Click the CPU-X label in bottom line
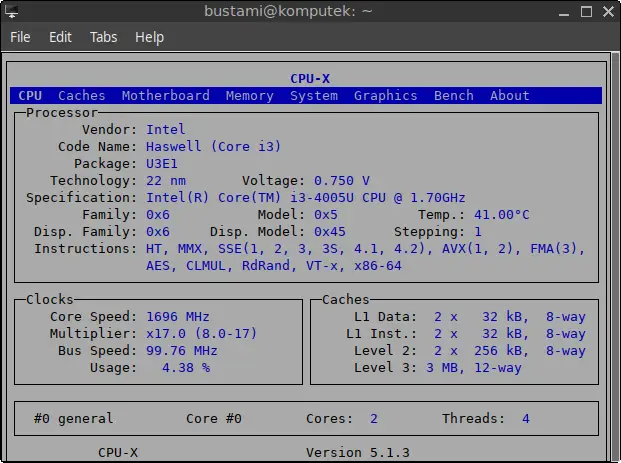 click(118, 453)
